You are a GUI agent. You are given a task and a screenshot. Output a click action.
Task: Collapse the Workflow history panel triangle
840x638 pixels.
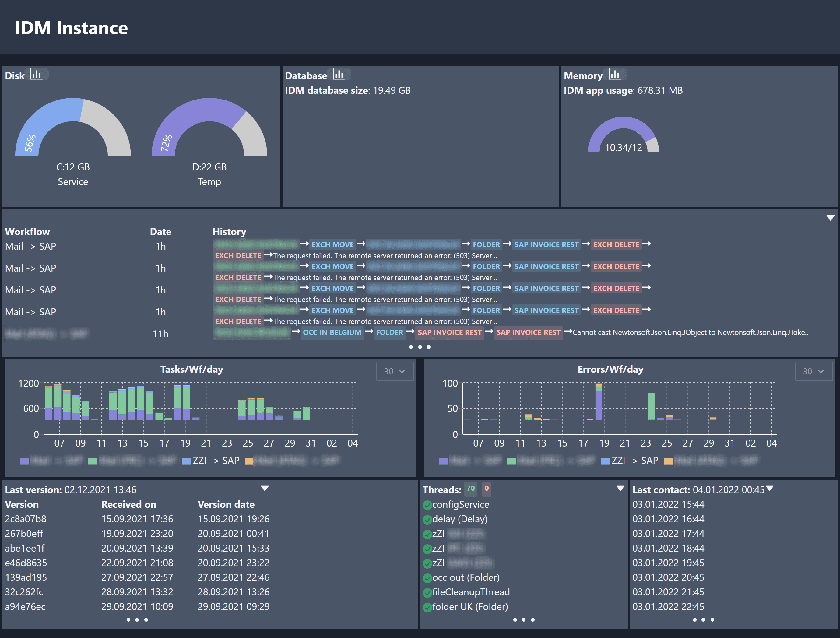(x=830, y=218)
